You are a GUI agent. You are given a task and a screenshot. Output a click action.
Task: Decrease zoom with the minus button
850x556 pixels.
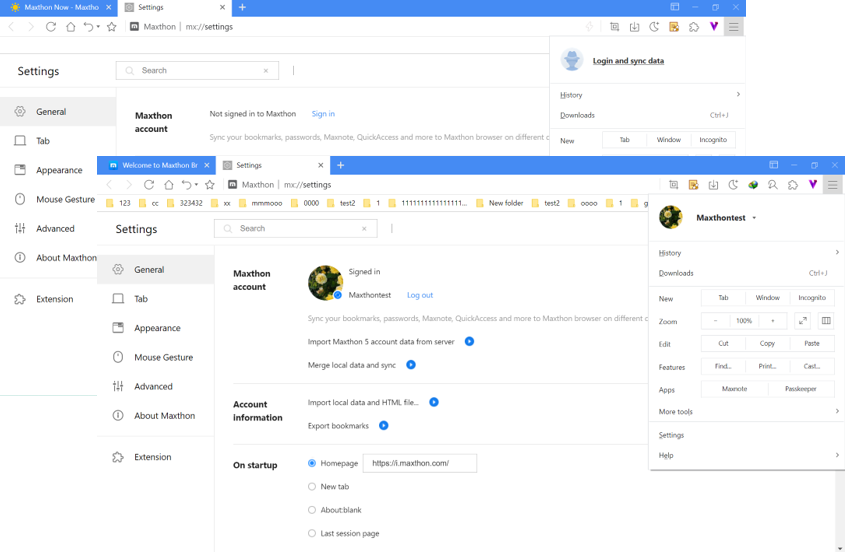coord(716,321)
